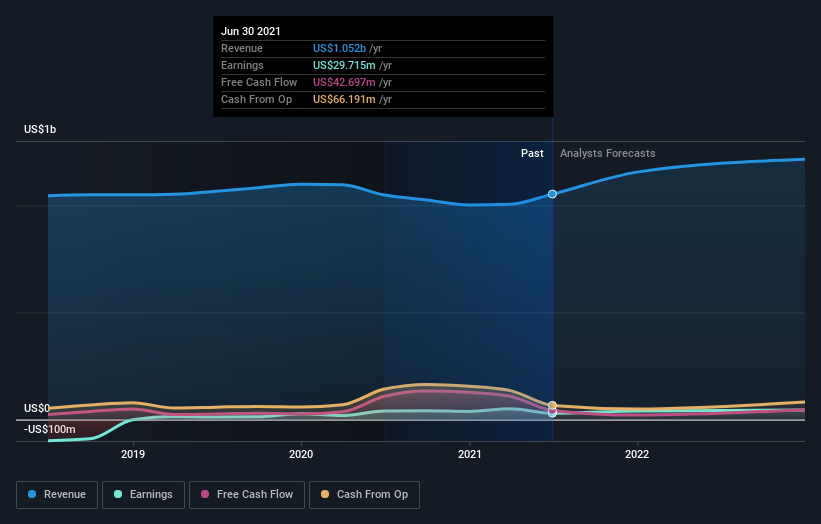
Task: Click the 'Analysts Forecasts' label
Action: (607, 153)
